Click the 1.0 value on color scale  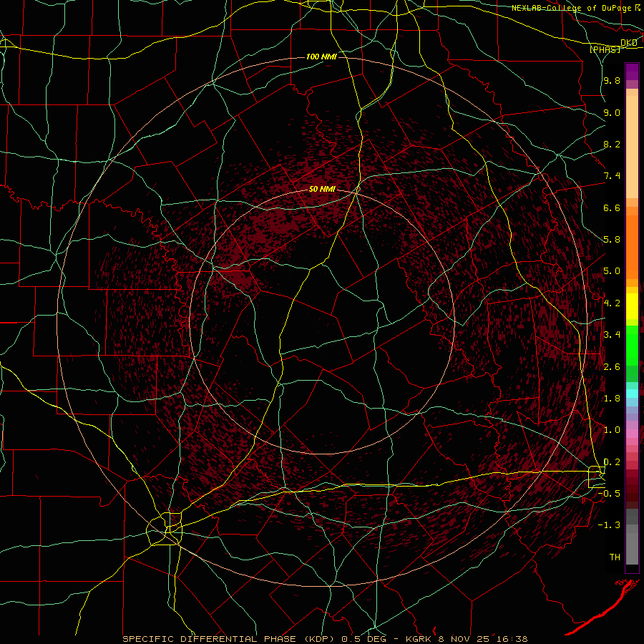coord(612,430)
